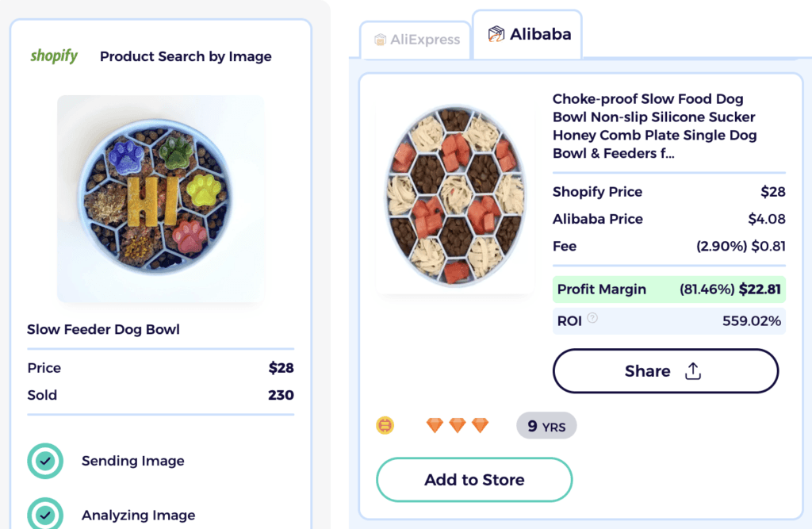Screen dimensions: 812x529
Task: Click the Alibaba box icon in the tab
Action: point(497,33)
